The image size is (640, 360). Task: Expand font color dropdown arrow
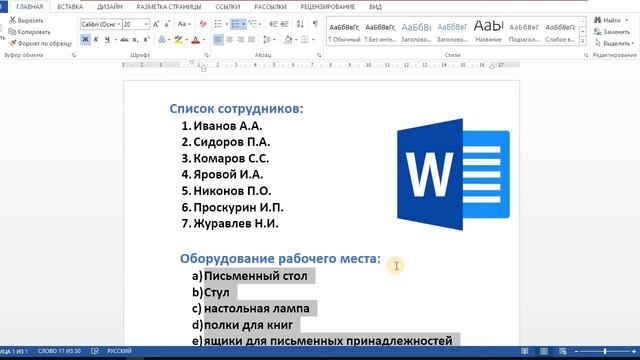[204, 40]
